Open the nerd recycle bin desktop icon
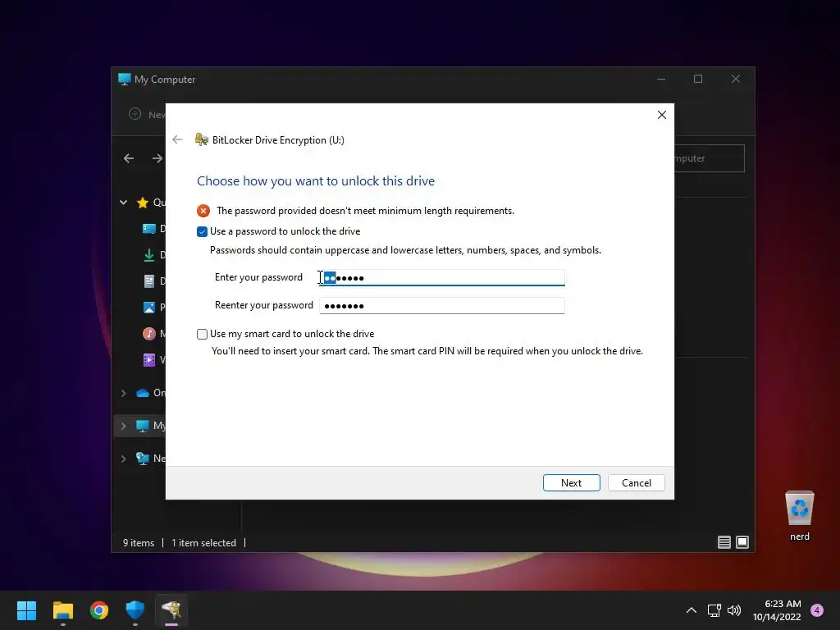This screenshot has height=630, width=840. (x=799, y=515)
